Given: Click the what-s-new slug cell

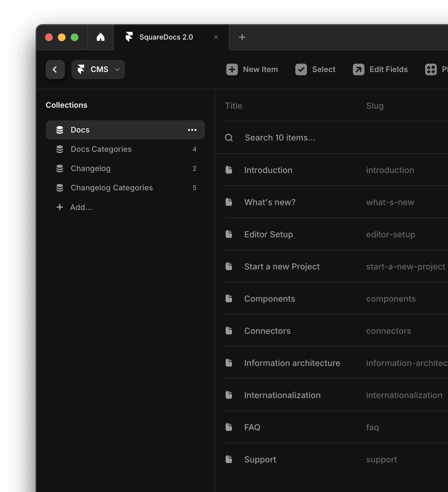Looking at the screenshot, I should click(390, 202).
